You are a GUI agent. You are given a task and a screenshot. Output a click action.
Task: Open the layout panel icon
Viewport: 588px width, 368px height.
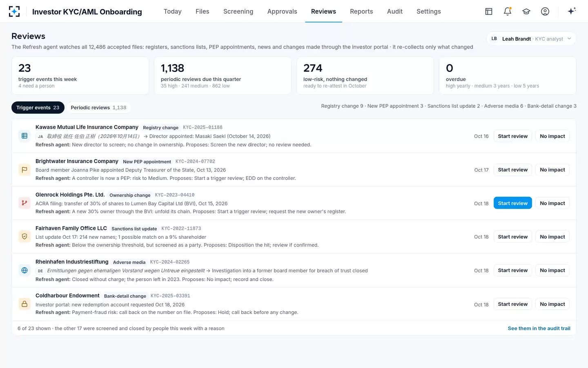click(489, 11)
